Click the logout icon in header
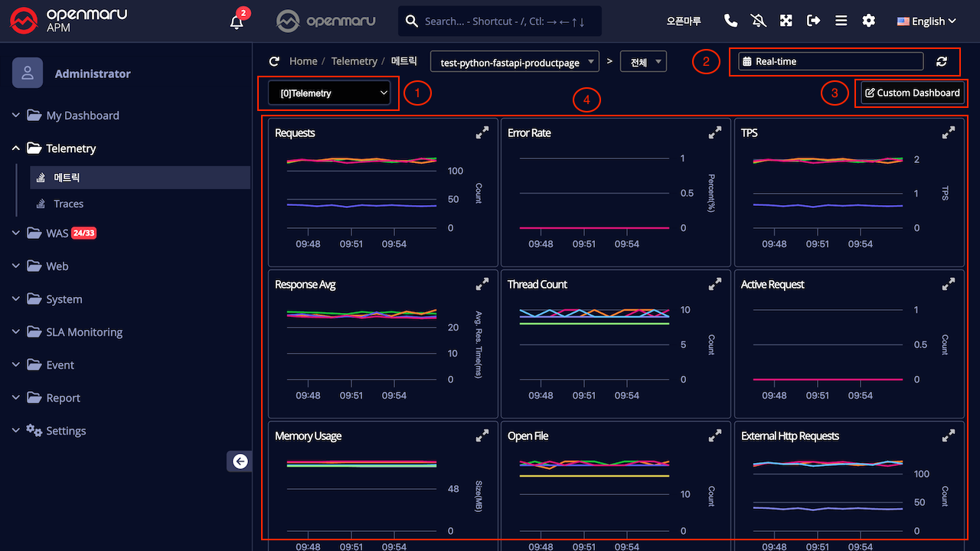 click(813, 21)
